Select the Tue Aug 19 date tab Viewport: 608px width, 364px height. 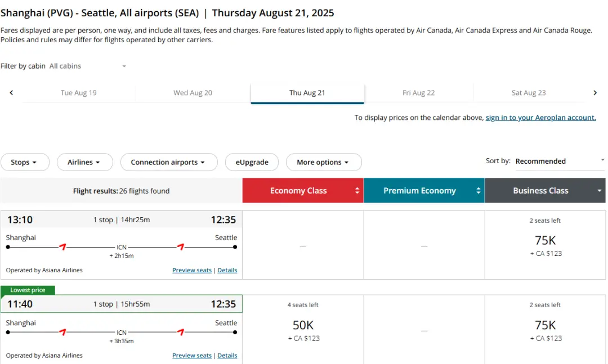pyautogui.click(x=79, y=93)
